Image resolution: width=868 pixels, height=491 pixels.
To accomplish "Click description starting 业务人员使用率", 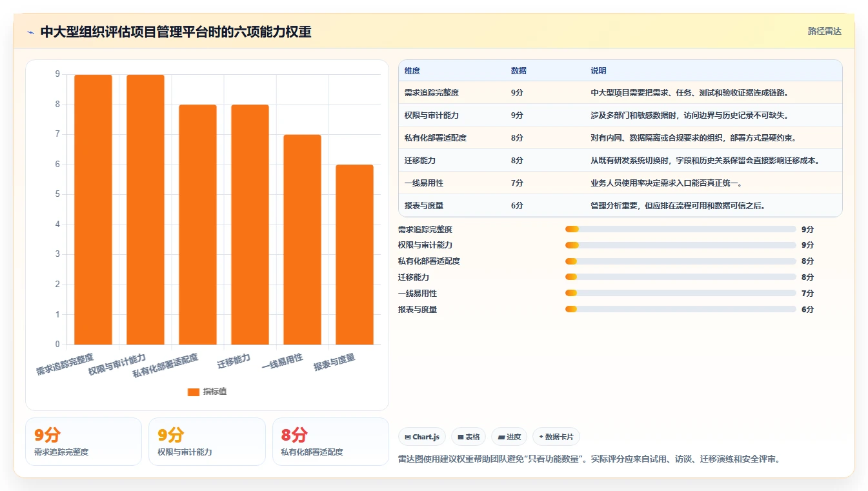I will (x=667, y=183).
